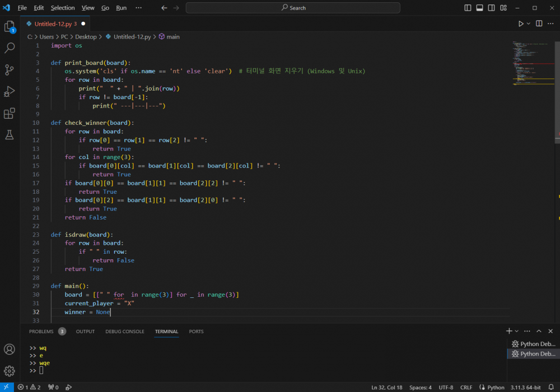Go to line via Ln 32, Col 18
The width and height of the screenshot is (560, 392).
tap(387, 388)
